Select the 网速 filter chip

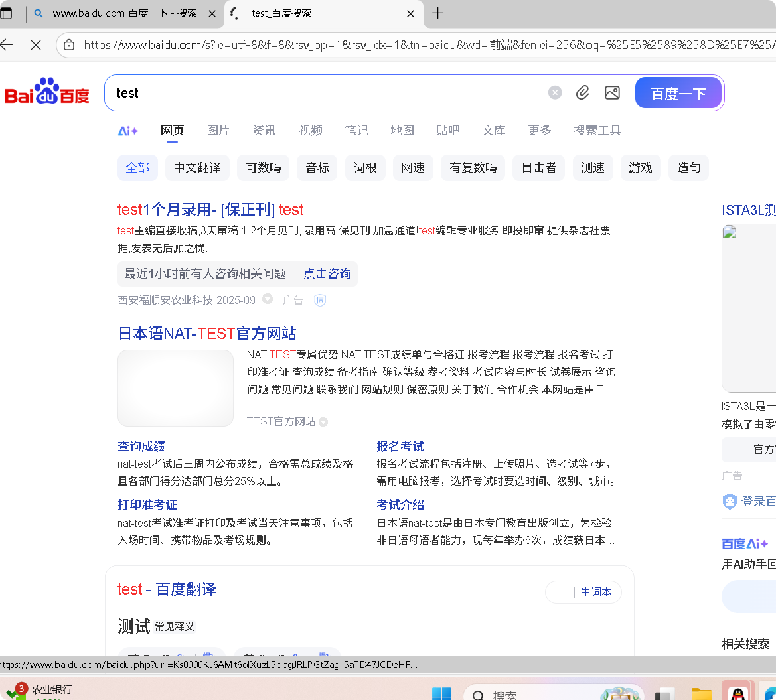413,168
